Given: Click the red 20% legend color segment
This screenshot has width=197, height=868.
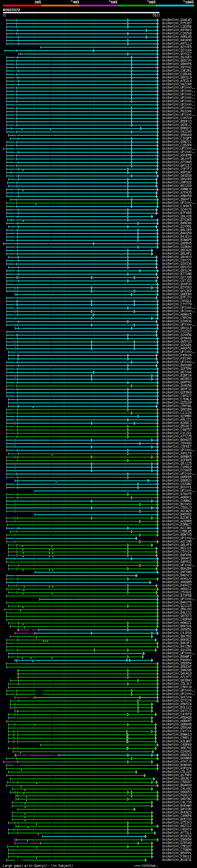Looking at the screenshot, I should point(22,6).
